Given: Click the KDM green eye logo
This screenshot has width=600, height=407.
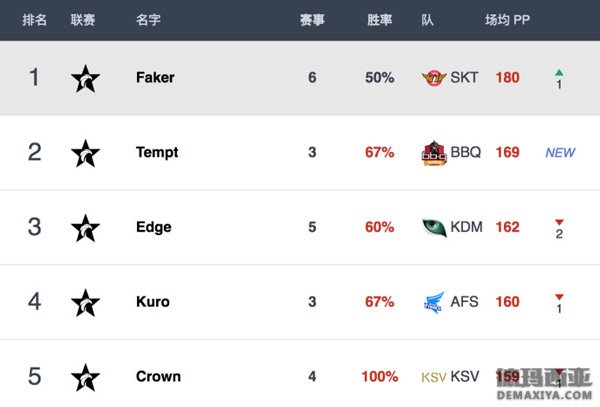Looking at the screenshot, I should [x=434, y=228].
